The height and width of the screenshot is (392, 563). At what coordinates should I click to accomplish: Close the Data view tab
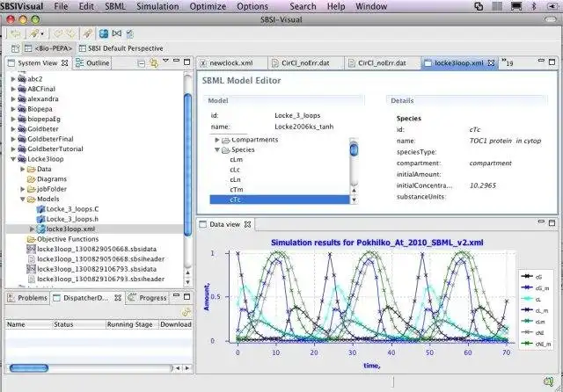coord(247,224)
